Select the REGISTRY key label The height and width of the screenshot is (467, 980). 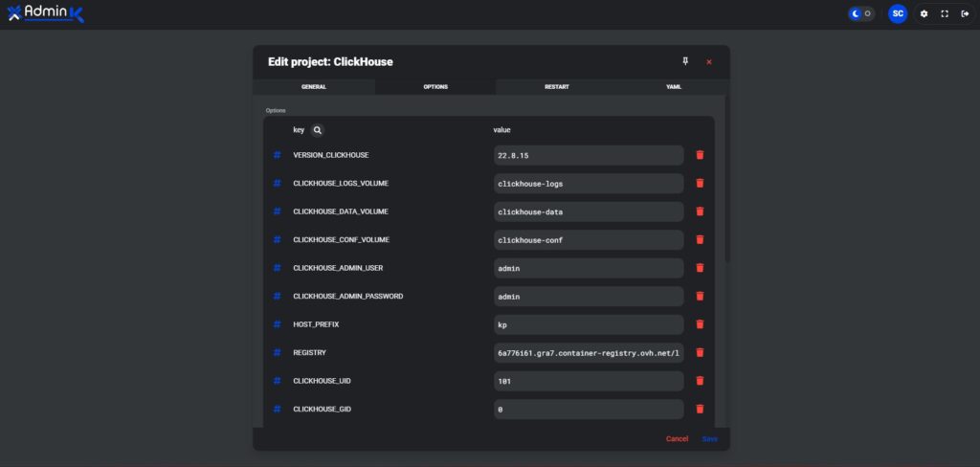tap(309, 352)
